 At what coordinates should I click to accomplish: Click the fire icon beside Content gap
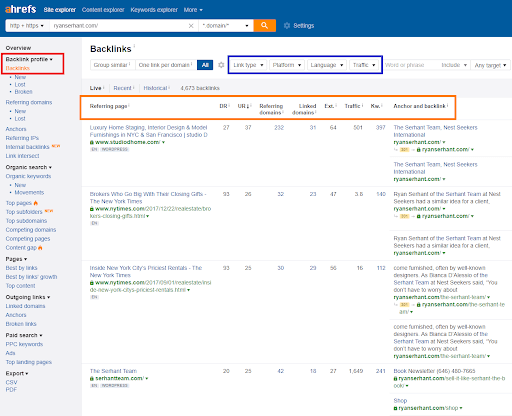pyautogui.click(x=40, y=248)
